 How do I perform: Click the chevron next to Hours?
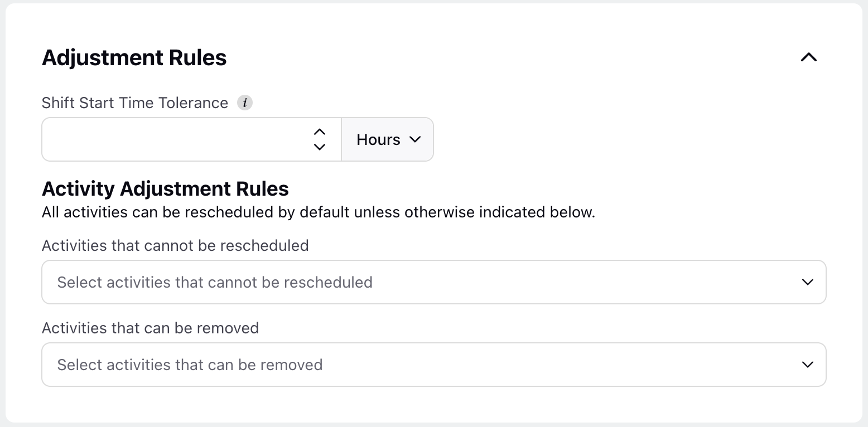point(414,139)
